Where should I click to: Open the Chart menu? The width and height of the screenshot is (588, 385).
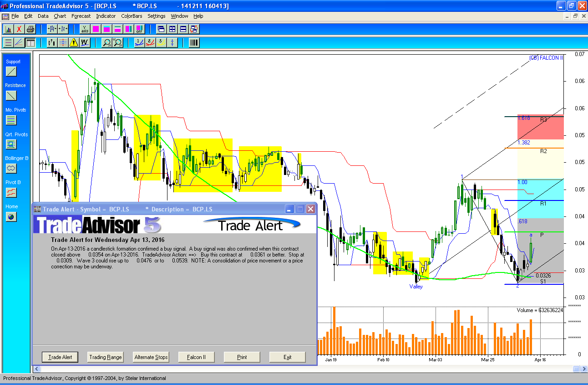point(60,16)
